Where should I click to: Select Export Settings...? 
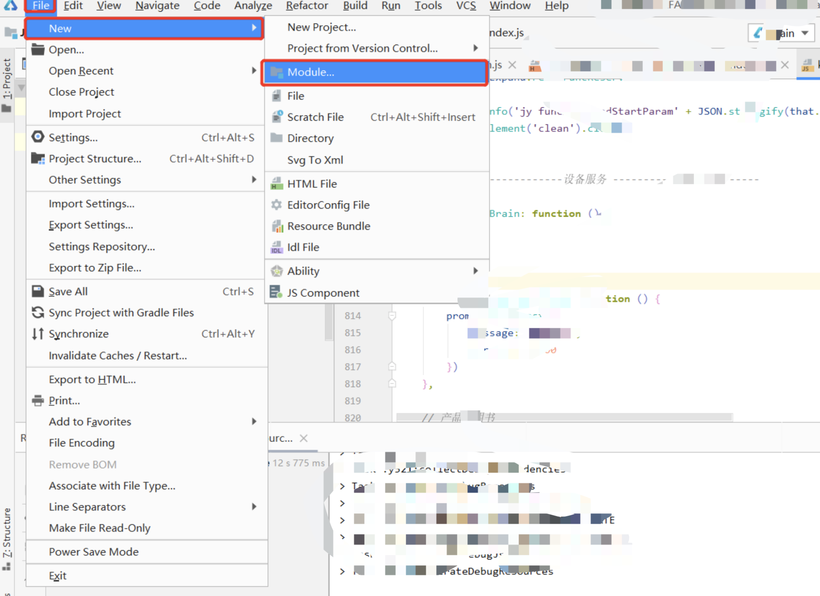tap(91, 225)
